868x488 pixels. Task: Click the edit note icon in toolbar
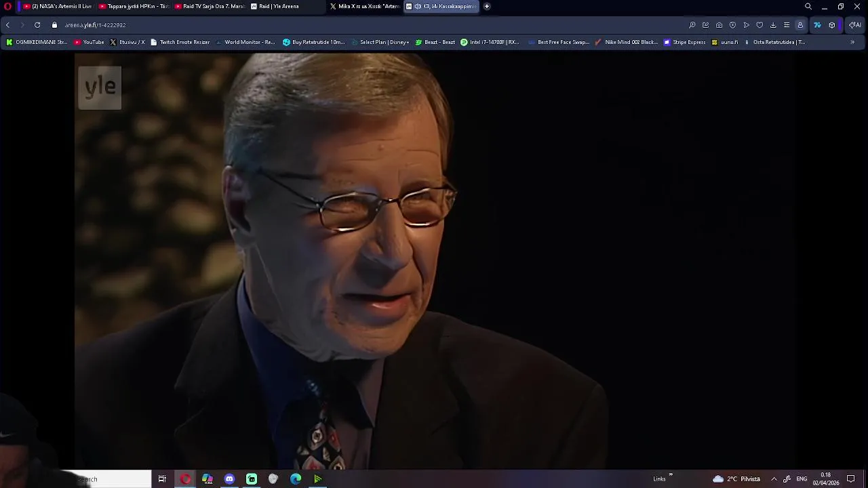pyautogui.click(x=706, y=25)
